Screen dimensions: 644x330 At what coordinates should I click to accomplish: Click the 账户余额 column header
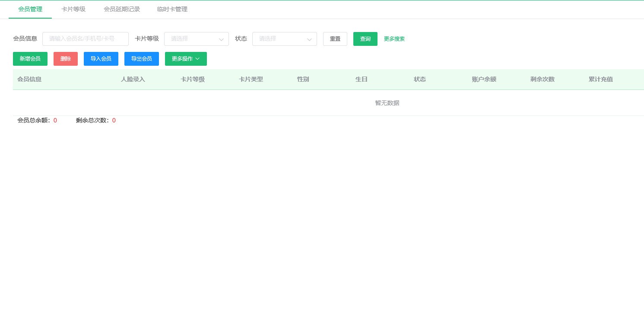click(x=484, y=80)
